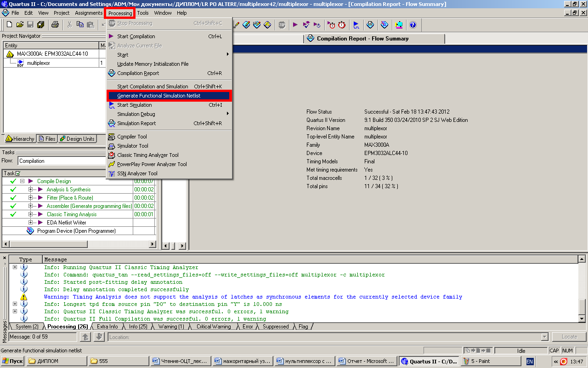Open the File menu

click(x=15, y=13)
